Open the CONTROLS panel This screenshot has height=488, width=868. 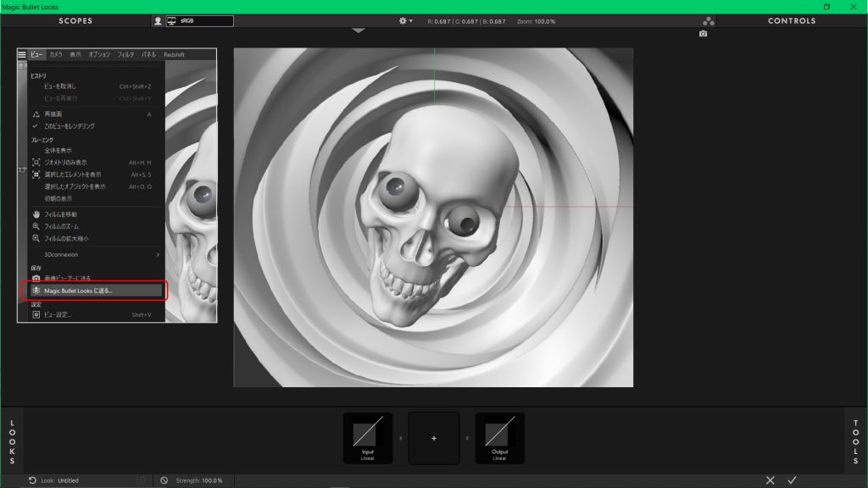tap(791, 20)
